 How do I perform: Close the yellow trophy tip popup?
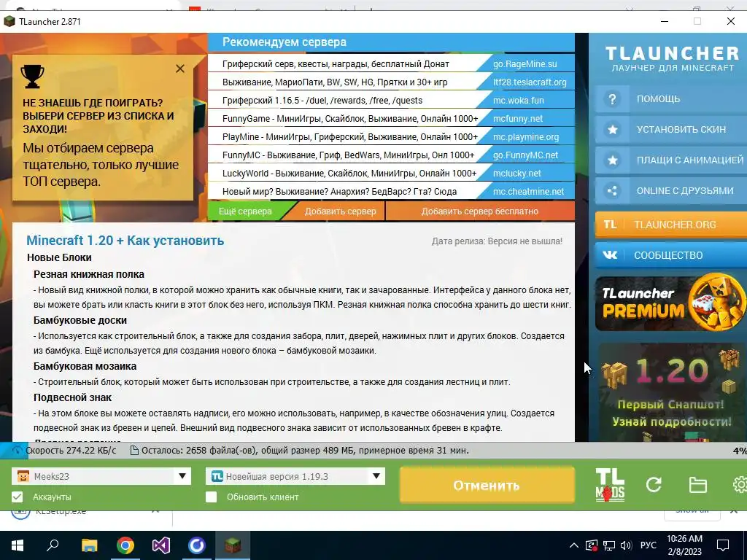pyautogui.click(x=180, y=69)
